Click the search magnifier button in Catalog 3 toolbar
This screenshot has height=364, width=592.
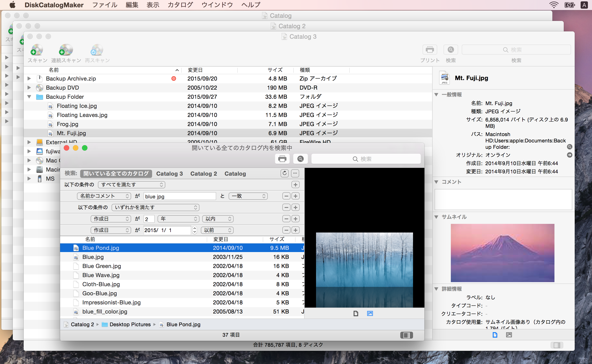pyautogui.click(x=451, y=50)
